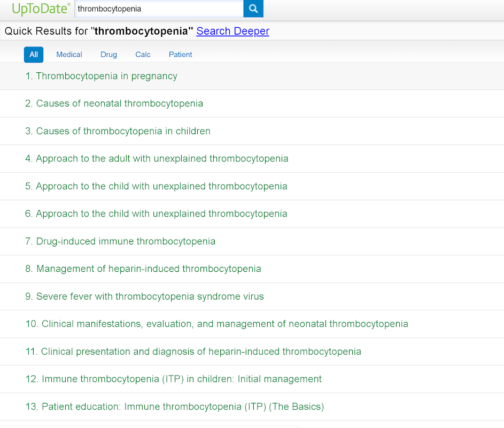Show the Patient results tab
The height and width of the screenshot is (428, 504).
[180, 55]
